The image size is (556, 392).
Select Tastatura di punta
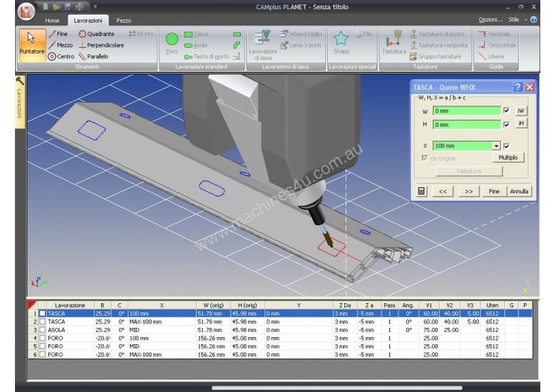437,34
